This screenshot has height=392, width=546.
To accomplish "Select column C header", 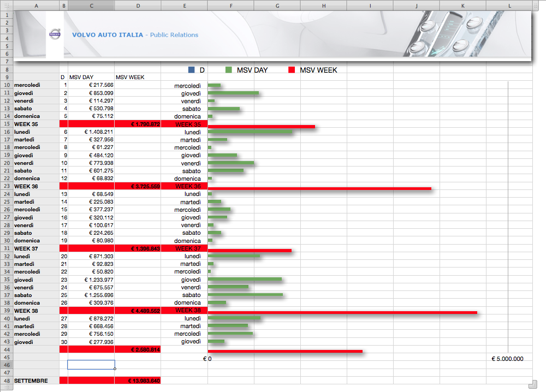I will tap(91, 6).
